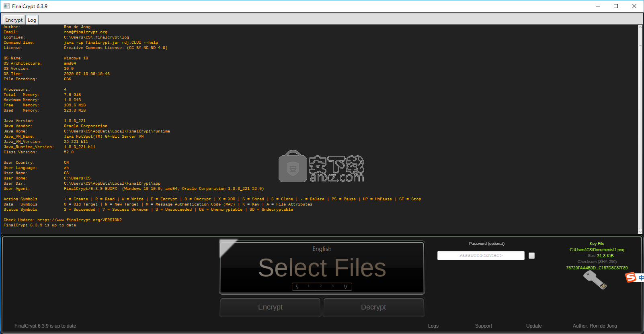Click the Java Version 1.8.0_221 value
Viewport: 644px width, 334px height.
75,121
